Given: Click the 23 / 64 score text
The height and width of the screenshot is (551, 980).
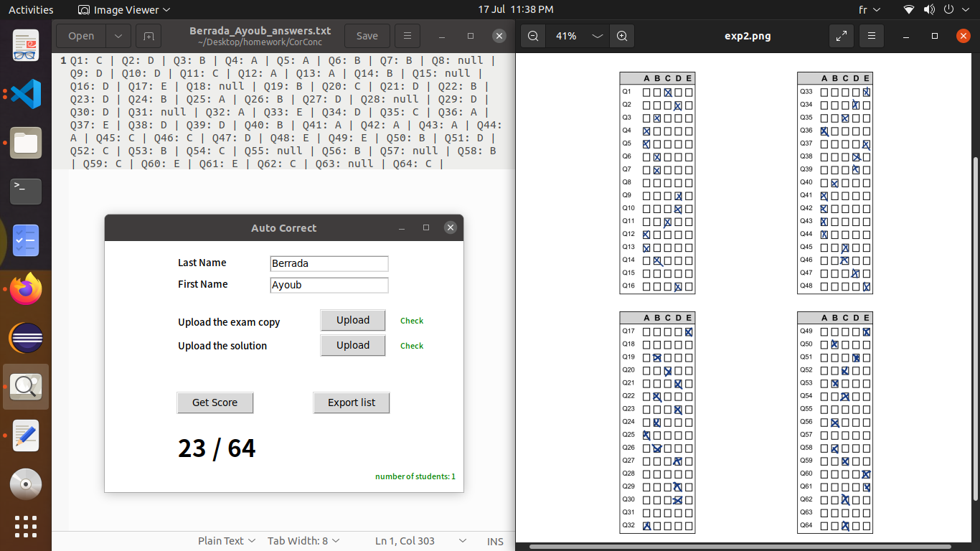Looking at the screenshot, I should (217, 448).
